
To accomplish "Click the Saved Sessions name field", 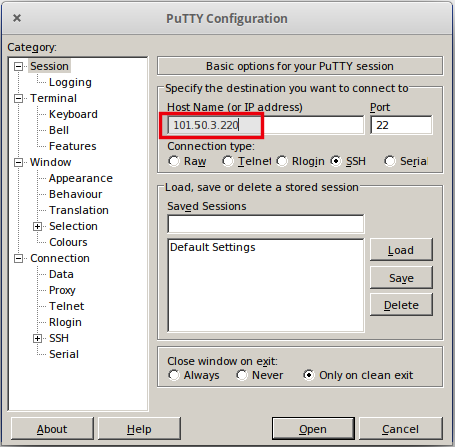I will 266,224.
